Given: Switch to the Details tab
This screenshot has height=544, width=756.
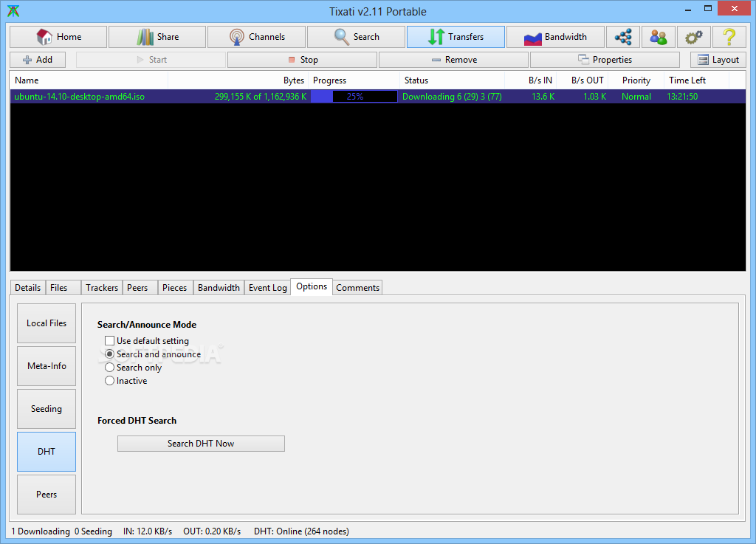Looking at the screenshot, I should click(x=28, y=288).
